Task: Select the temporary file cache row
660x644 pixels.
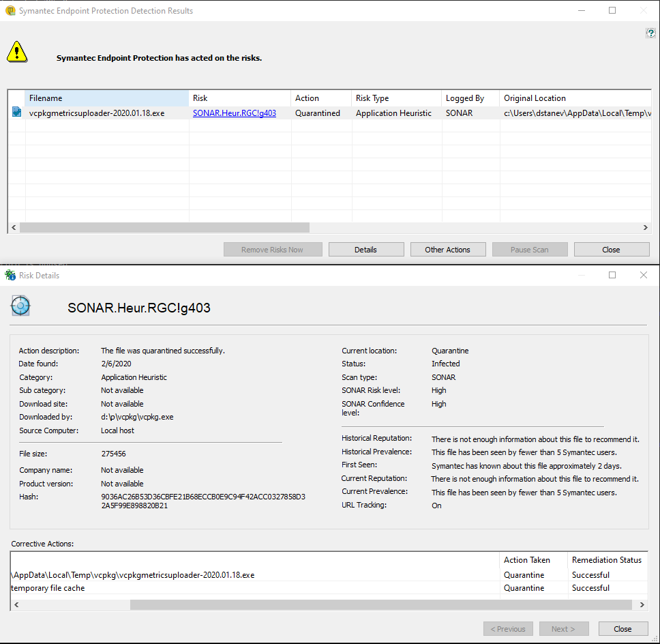Action: (x=329, y=587)
